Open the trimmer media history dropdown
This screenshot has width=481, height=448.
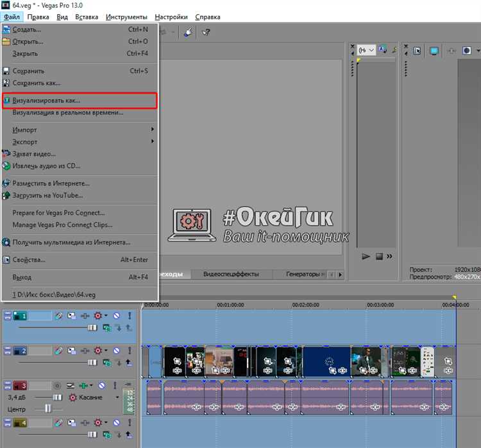click(367, 50)
